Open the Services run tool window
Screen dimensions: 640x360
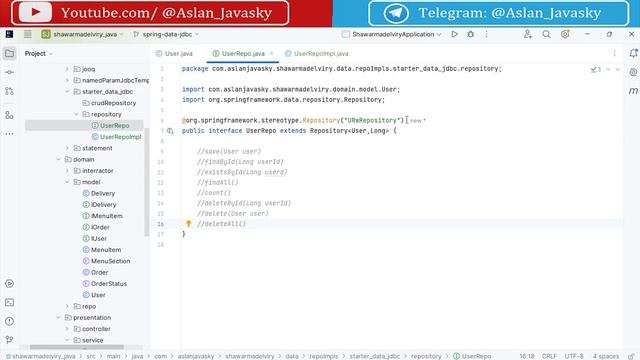pyautogui.click(x=9, y=284)
